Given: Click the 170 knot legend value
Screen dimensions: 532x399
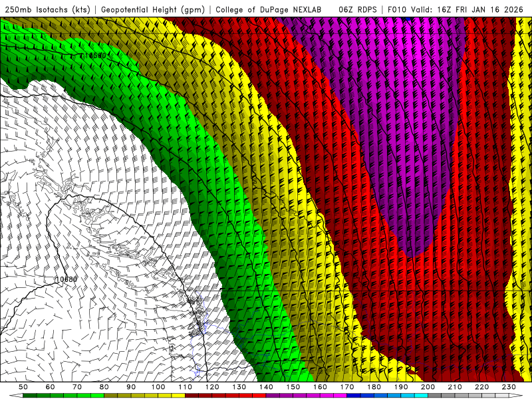Looking at the screenshot, I should click(x=347, y=387).
